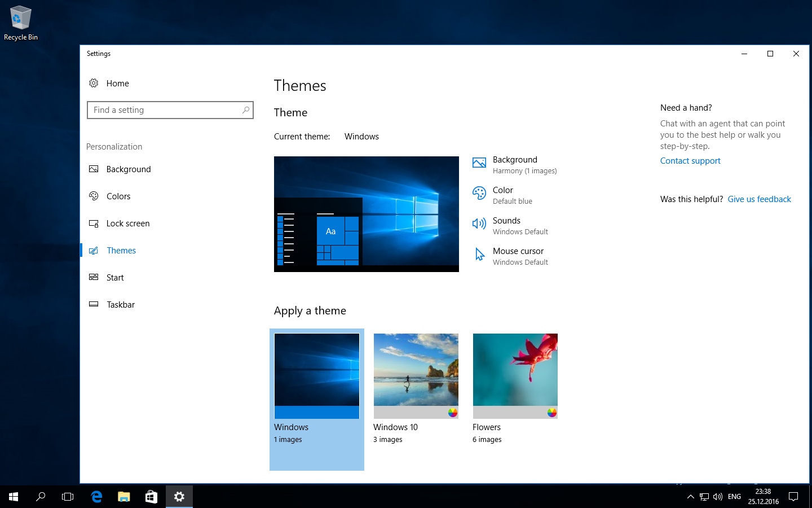812x508 pixels.
Task: Click the Contact support link
Action: (x=690, y=161)
